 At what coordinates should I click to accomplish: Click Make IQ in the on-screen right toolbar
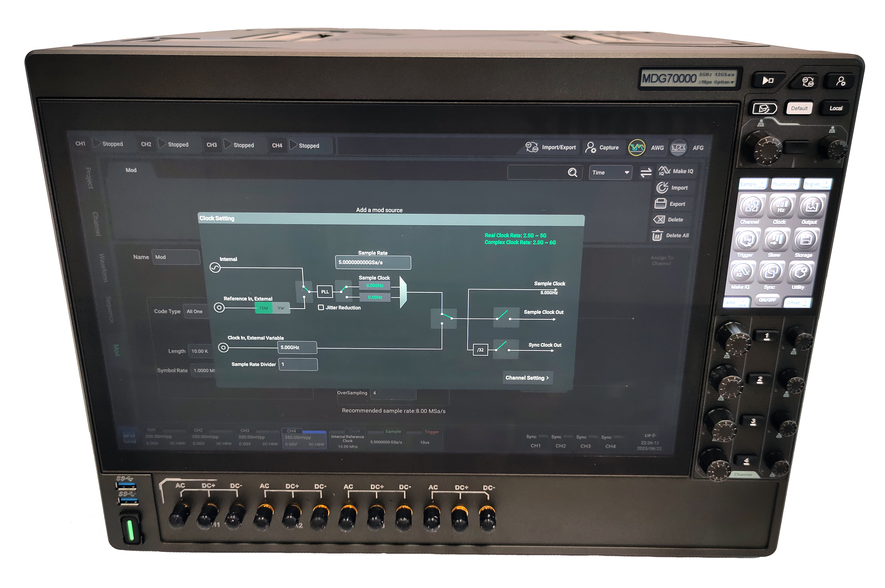[x=676, y=171]
